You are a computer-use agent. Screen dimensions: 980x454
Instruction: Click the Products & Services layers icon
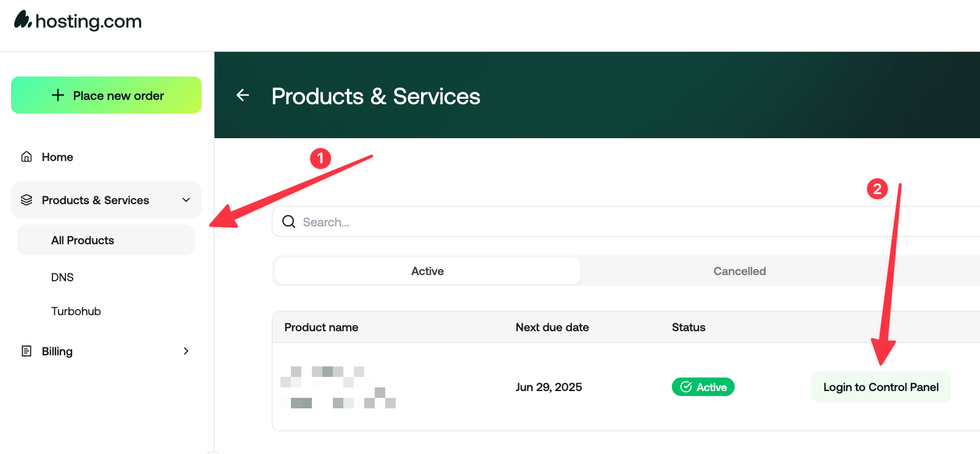point(27,200)
